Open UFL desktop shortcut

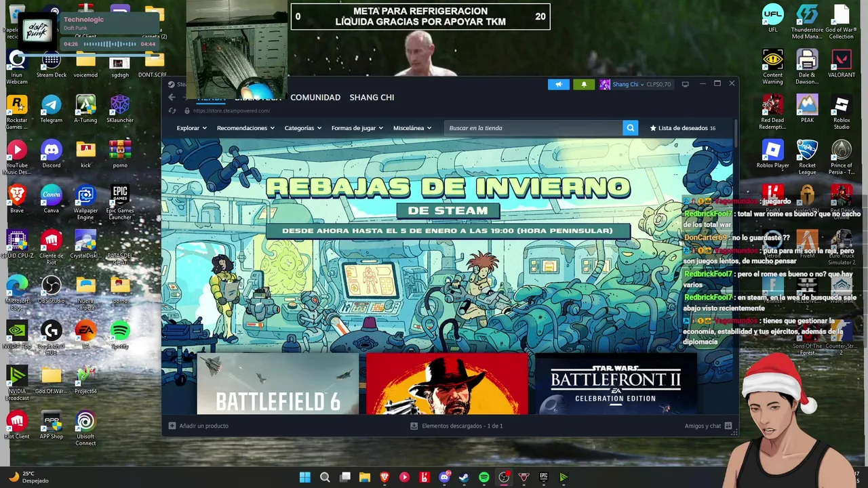[x=772, y=18]
